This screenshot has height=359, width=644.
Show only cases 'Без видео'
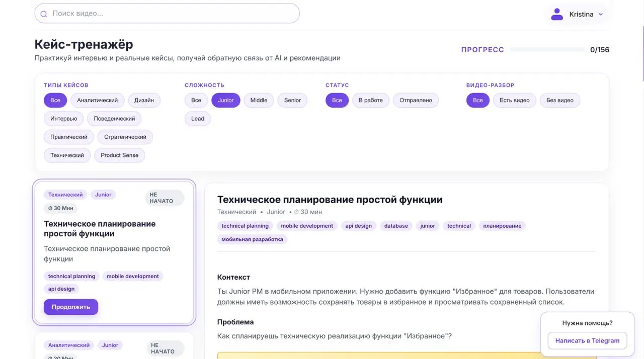[x=560, y=100]
